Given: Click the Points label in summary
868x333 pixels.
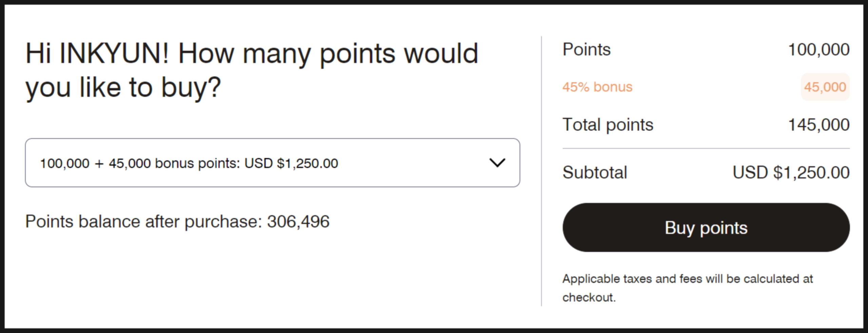Looking at the screenshot, I should click(587, 50).
